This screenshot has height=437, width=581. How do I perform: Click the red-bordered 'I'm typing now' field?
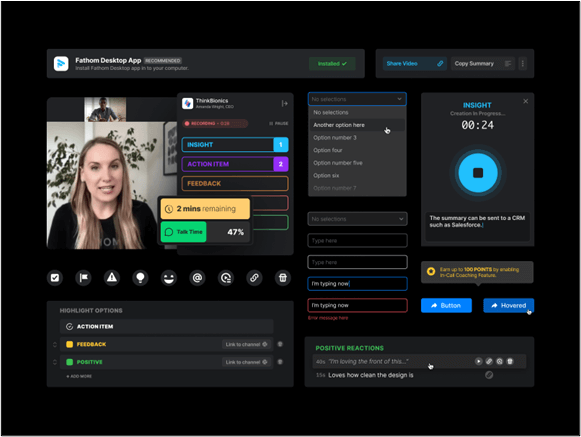point(357,305)
